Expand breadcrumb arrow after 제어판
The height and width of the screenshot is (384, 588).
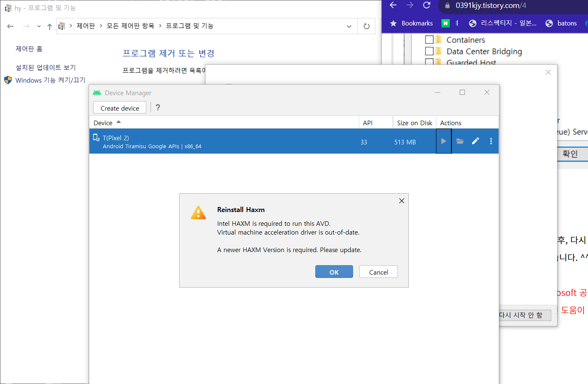click(101, 26)
